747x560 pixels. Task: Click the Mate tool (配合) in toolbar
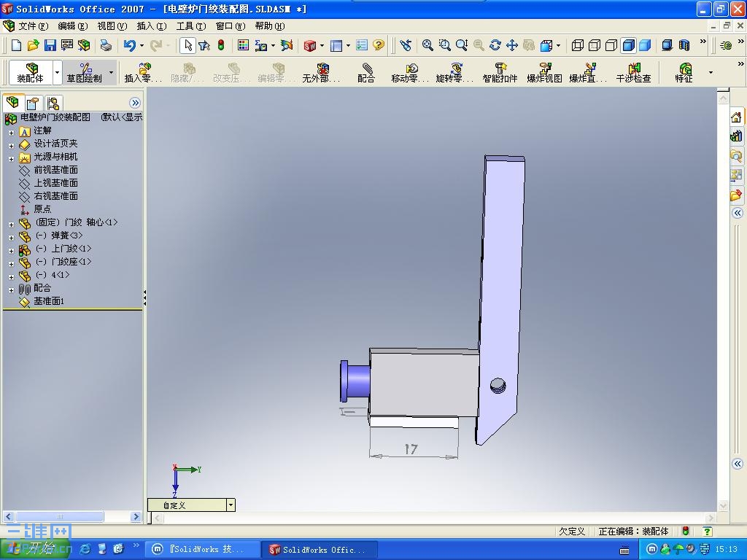point(366,72)
